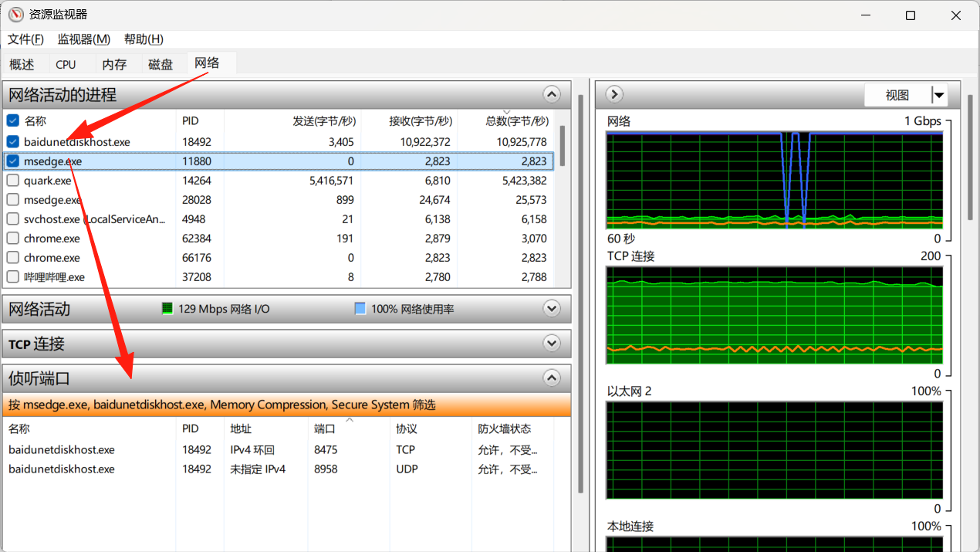The width and height of the screenshot is (980, 552).
Task: Click the 未指定 IPv4 address cell
Action: 258,469
